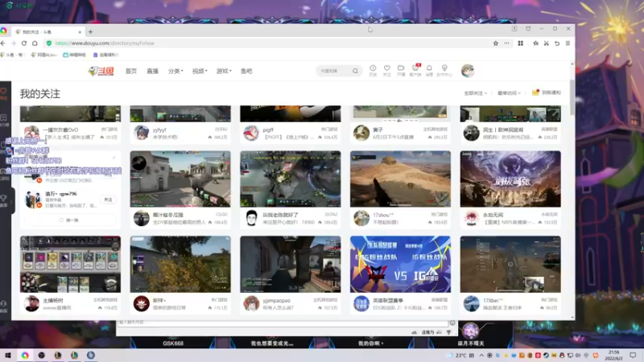
Task: Reload the page with the refresh icon
Action: pyautogui.click(x=24, y=43)
